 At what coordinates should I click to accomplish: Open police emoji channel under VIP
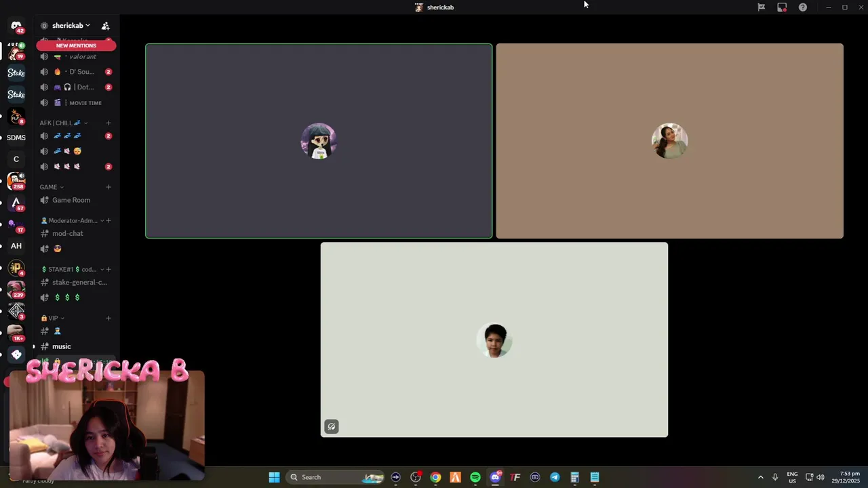click(76, 331)
